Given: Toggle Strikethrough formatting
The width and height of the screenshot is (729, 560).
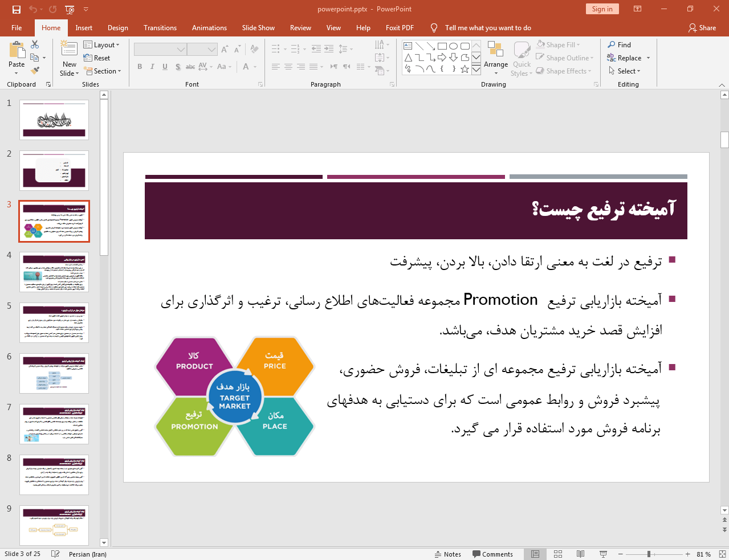Looking at the screenshot, I should [x=190, y=67].
